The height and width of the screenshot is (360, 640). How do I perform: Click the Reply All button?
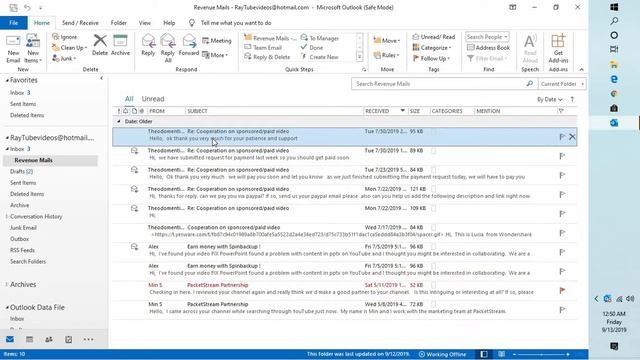pos(168,48)
